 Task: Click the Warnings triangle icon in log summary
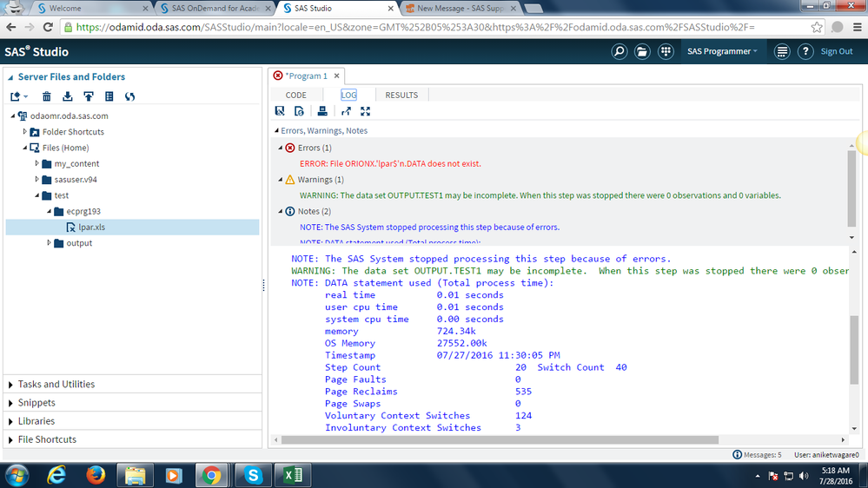tap(290, 180)
